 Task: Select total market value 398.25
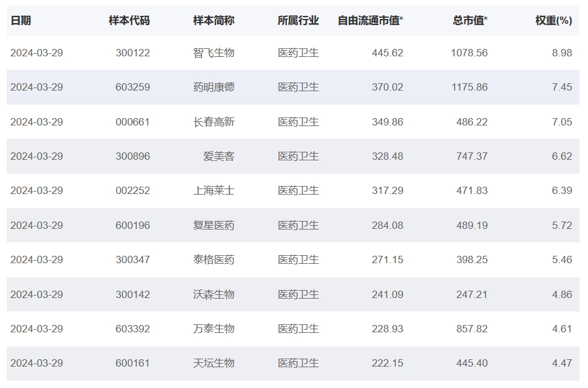point(472,259)
